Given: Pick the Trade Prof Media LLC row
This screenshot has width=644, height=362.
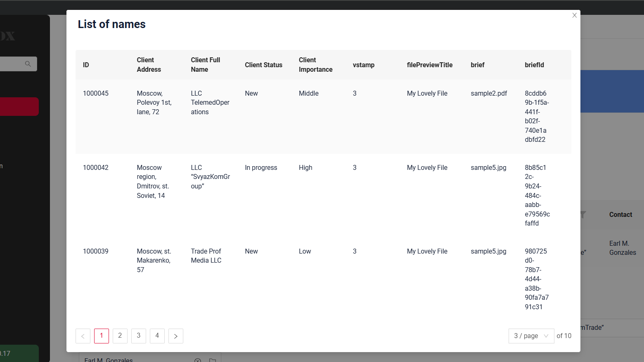Looking at the screenshot, I should [x=206, y=256].
